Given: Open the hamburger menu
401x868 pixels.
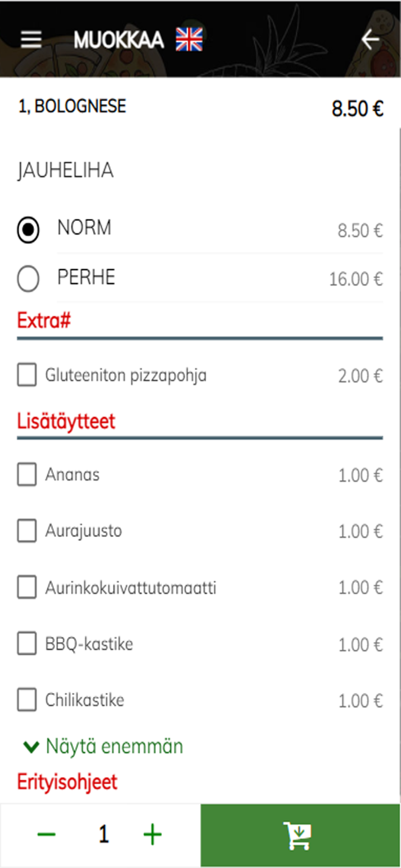Looking at the screenshot, I should pos(31,39).
